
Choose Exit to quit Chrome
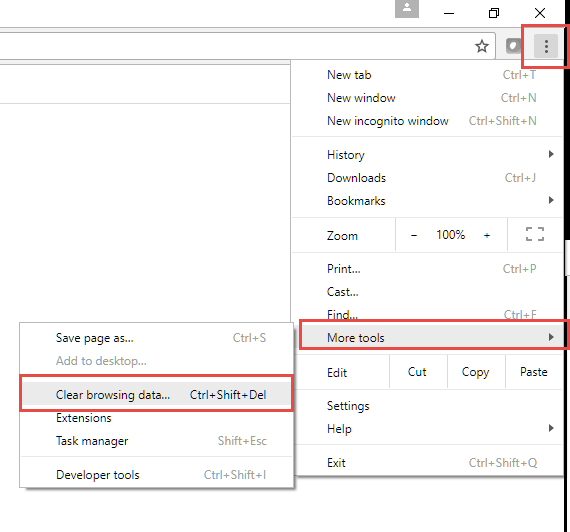(428, 463)
